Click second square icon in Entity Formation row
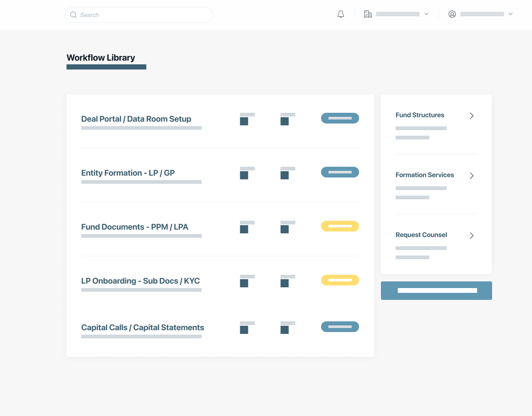 coord(284,175)
